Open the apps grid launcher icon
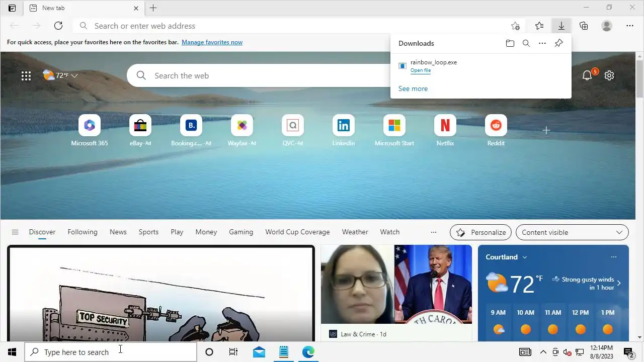The height and width of the screenshot is (362, 644). [26, 75]
